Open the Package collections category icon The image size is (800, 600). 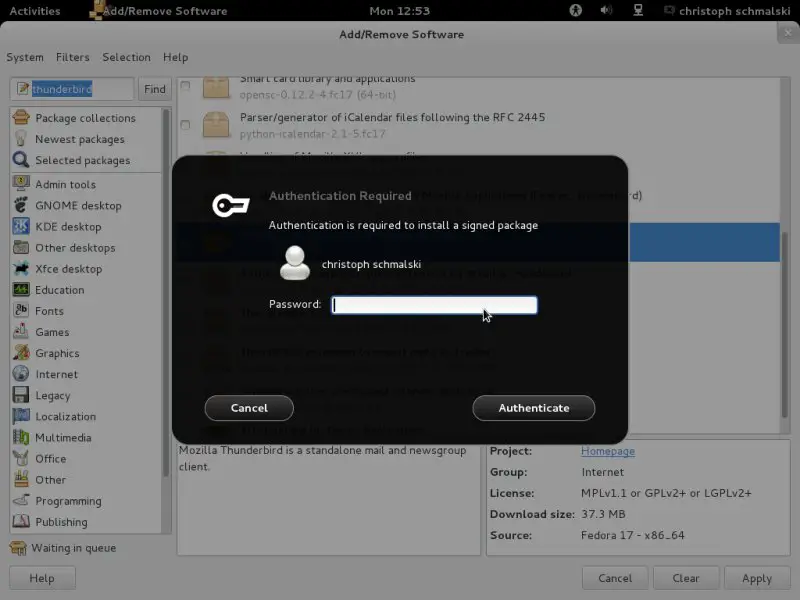tap(21, 117)
